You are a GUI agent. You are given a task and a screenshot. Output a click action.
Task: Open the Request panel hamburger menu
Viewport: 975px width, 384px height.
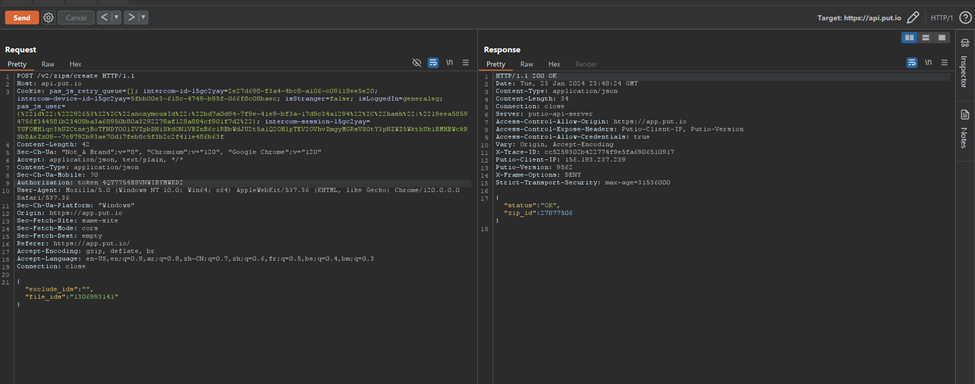pos(465,63)
